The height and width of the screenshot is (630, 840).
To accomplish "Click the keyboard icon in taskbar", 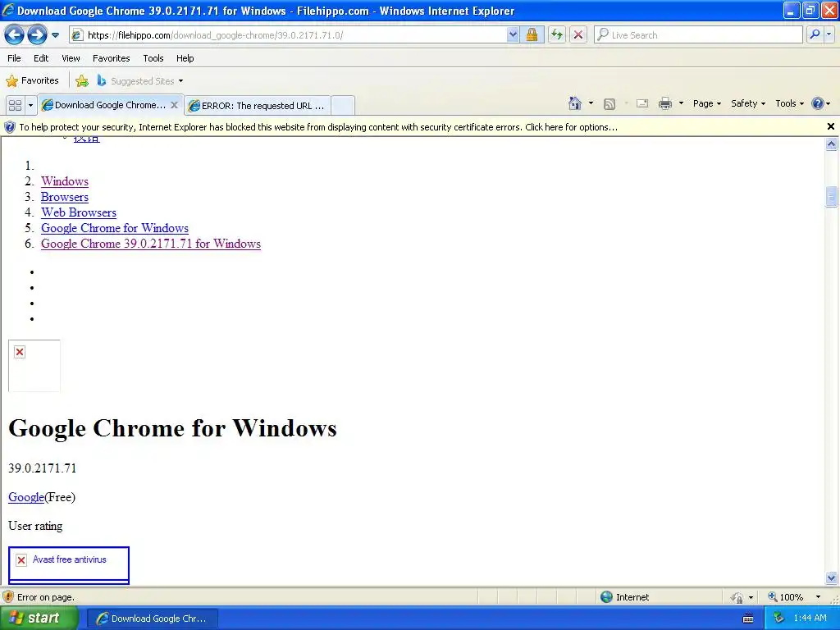I will point(748,619).
